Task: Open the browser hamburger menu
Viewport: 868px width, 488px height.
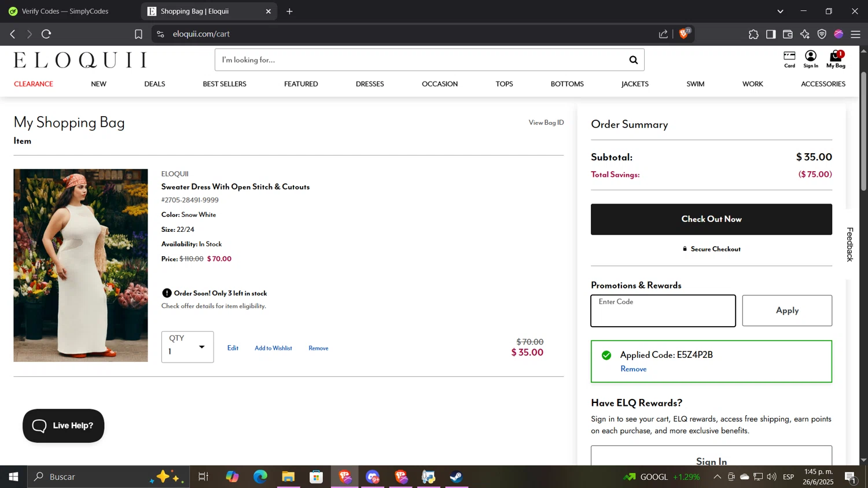Action: click(x=856, y=34)
